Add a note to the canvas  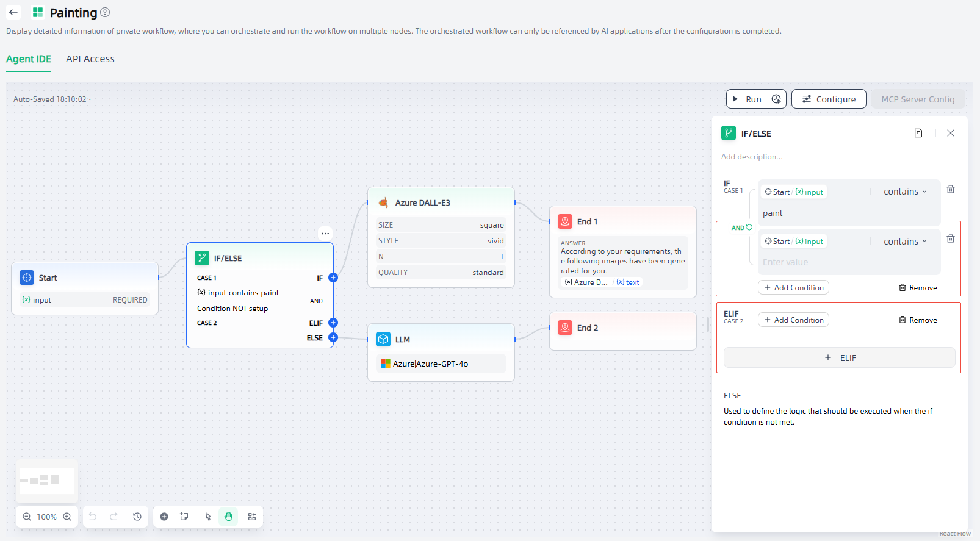[184, 517]
